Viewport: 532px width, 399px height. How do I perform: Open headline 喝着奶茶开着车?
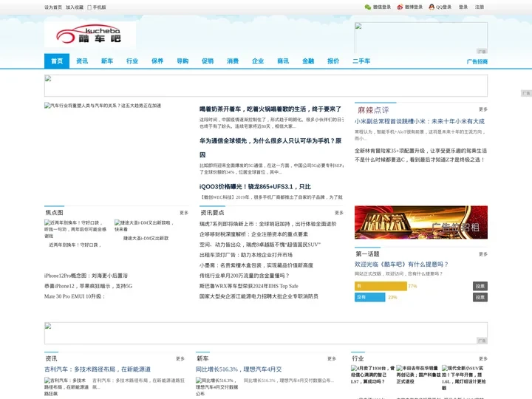click(x=270, y=109)
